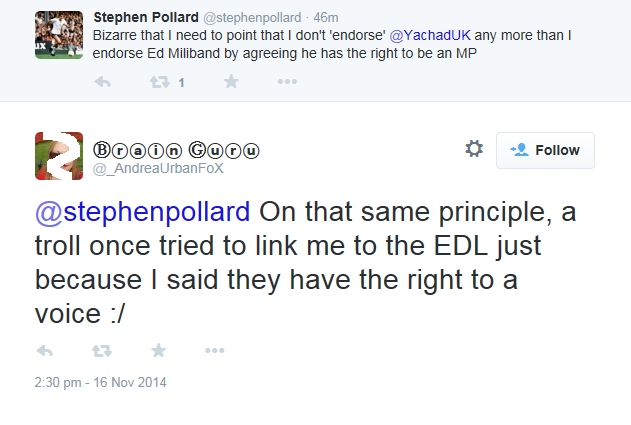Open more options on Stephen Pollard's tweet
This screenshot has width=631, height=425.
(287, 83)
